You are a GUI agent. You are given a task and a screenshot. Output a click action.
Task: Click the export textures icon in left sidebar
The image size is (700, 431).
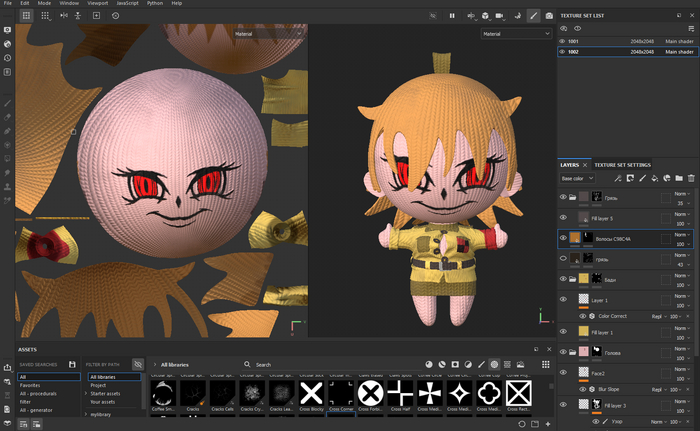click(x=7, y=367)
